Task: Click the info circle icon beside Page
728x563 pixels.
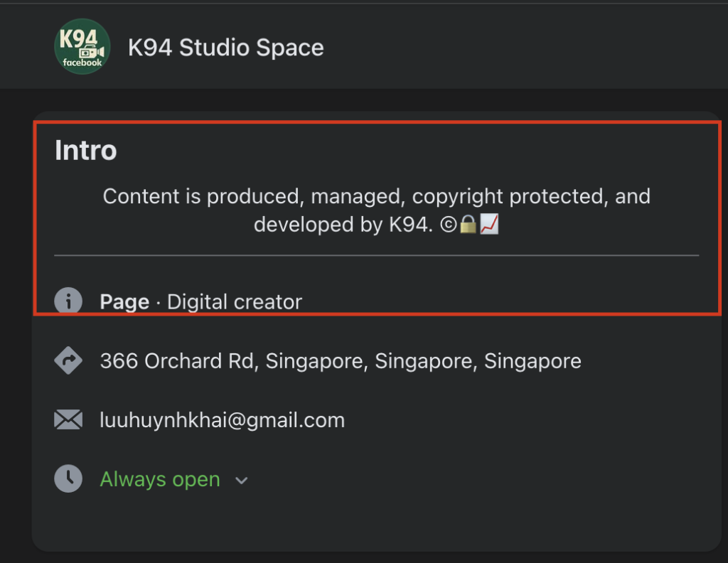Action: coord(68,301)
